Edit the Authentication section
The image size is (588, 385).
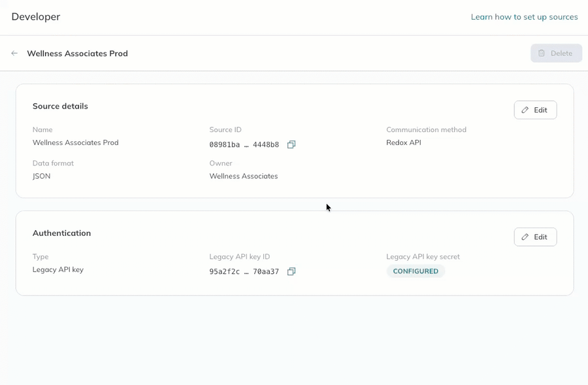click(x=535, y=237)
